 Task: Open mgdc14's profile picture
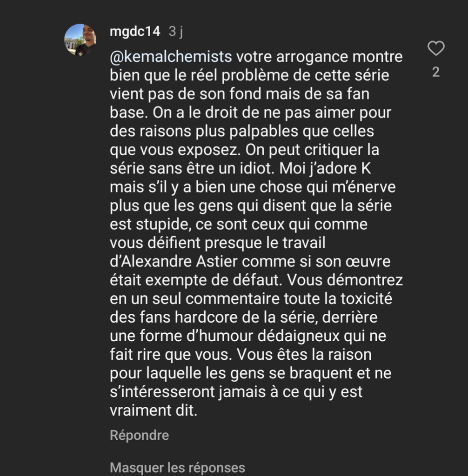click(80, 40)
